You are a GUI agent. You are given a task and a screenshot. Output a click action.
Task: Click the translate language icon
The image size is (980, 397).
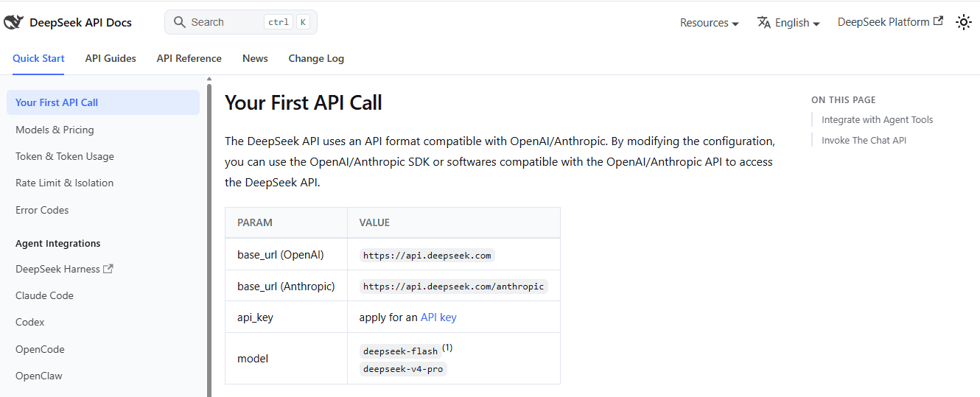click(764, 22)
